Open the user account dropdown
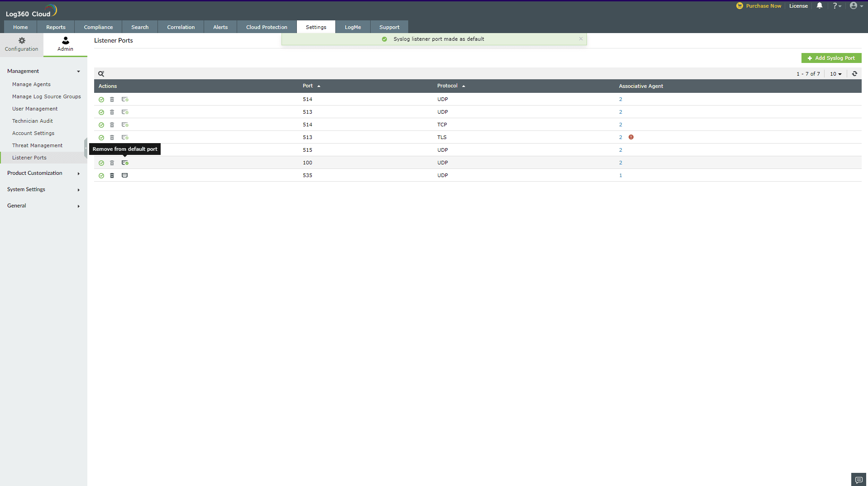 pyautogui.click(x=856, y=6)
